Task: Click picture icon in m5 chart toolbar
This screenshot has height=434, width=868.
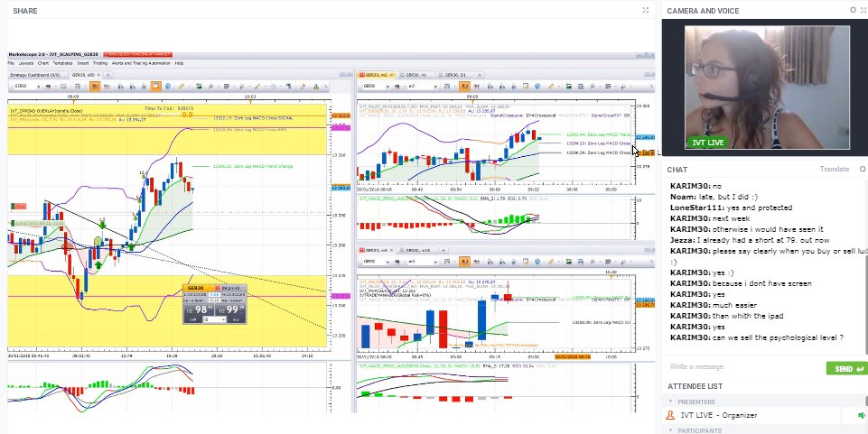Action: point(569,262)
